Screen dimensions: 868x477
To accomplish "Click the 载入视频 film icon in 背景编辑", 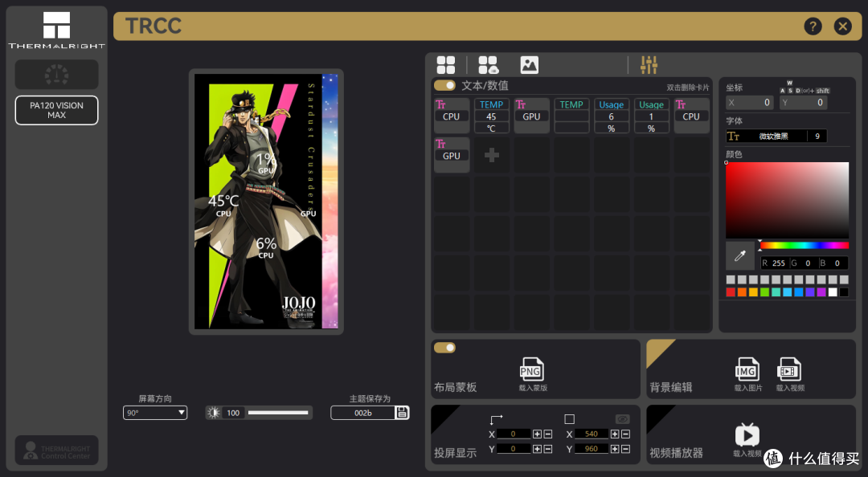I will click(x=789, y=369).
